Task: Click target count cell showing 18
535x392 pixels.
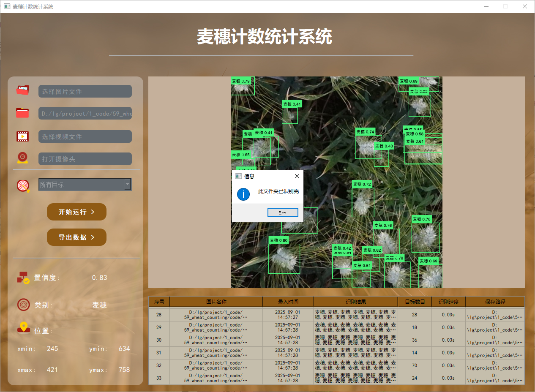Action: pos(415,327)
